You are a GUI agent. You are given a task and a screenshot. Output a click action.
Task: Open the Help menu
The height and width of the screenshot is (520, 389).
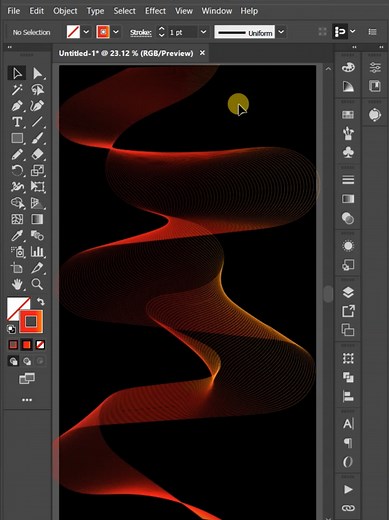point(249,11)
